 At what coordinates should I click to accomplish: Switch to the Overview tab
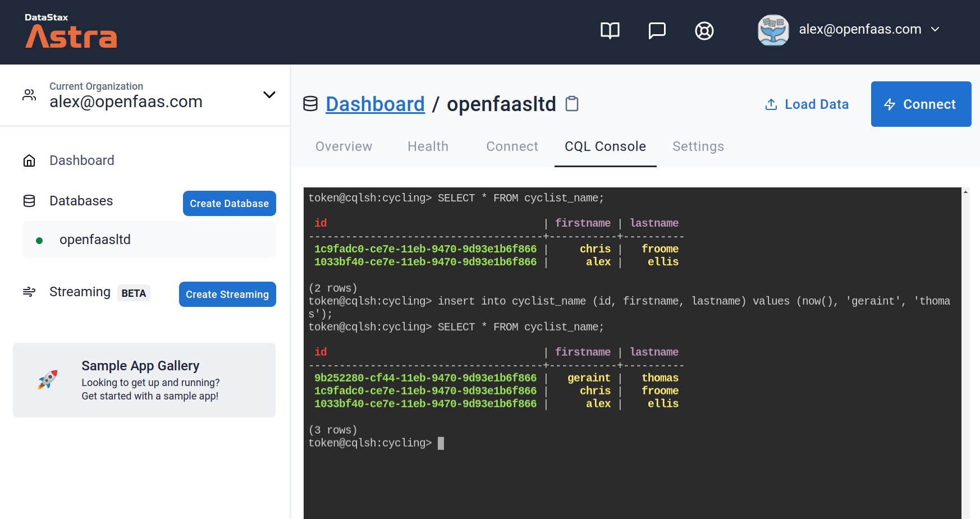pyautogui.click(x=344, y=146)
